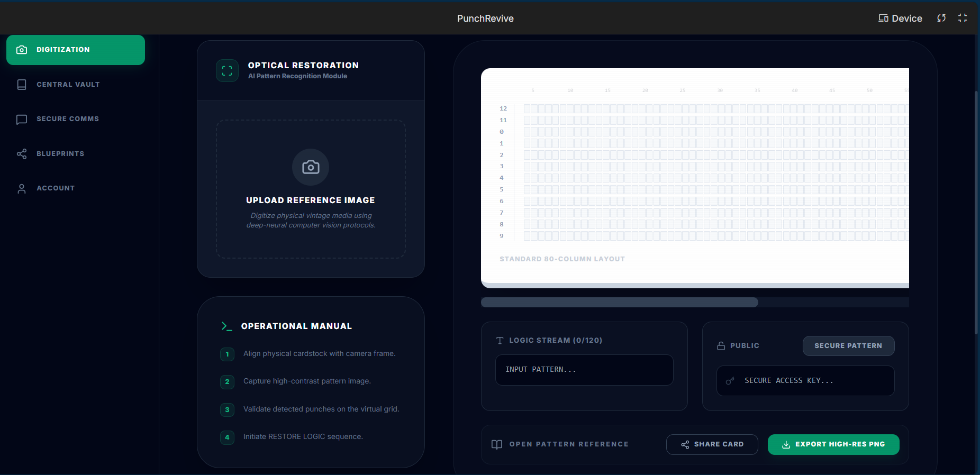Click 'Initiate RESTORE LOGIC sequence' text
This screenshot has height=475, width=980.
(303, 437)
